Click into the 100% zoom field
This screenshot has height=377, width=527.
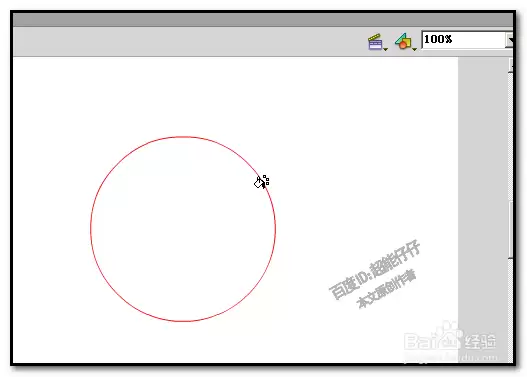coord(463,40)
